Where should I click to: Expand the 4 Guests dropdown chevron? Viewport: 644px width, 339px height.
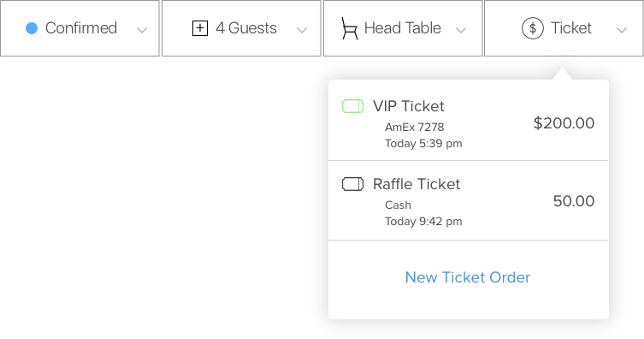click(302, 30)
